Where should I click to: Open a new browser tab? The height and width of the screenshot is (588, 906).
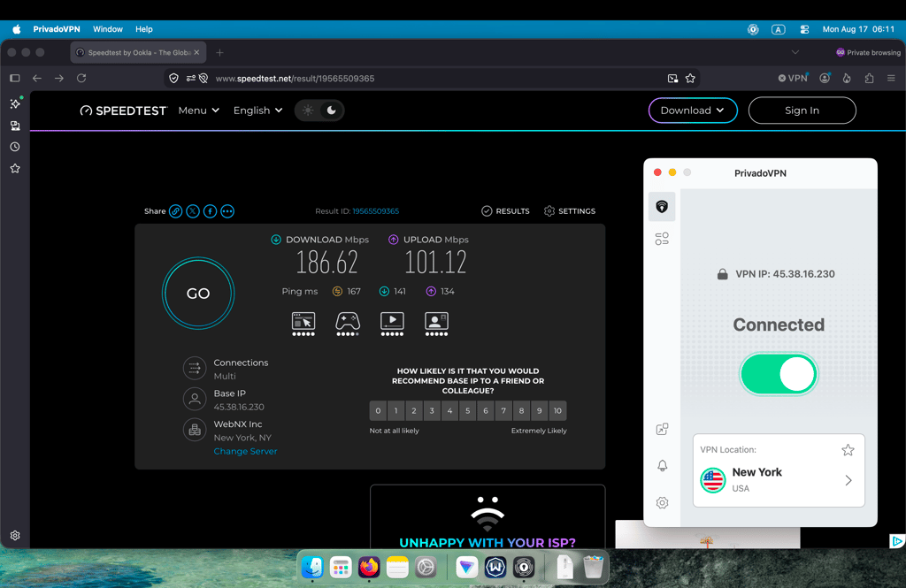pyautogui.click(x=219, y=52)
